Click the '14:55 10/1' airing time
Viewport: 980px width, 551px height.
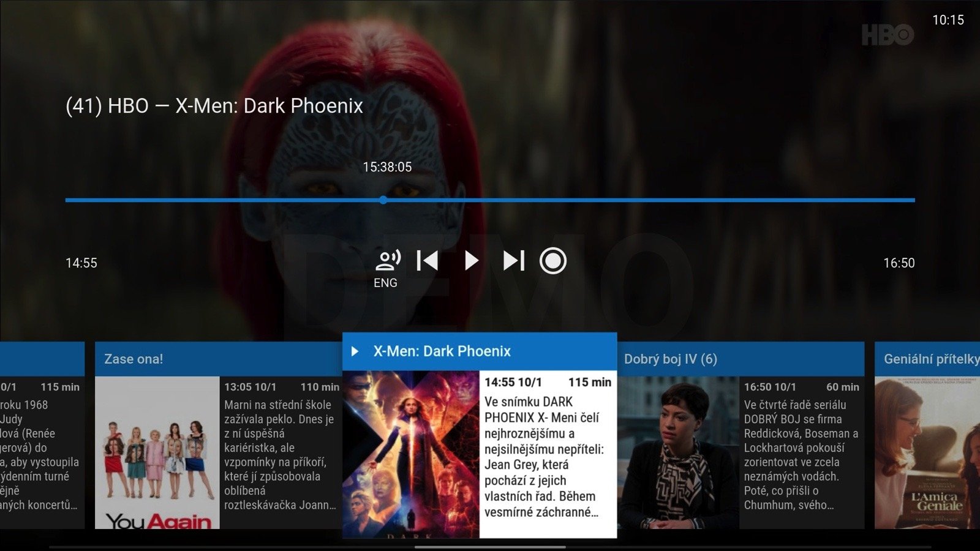[x=513, y=382]
